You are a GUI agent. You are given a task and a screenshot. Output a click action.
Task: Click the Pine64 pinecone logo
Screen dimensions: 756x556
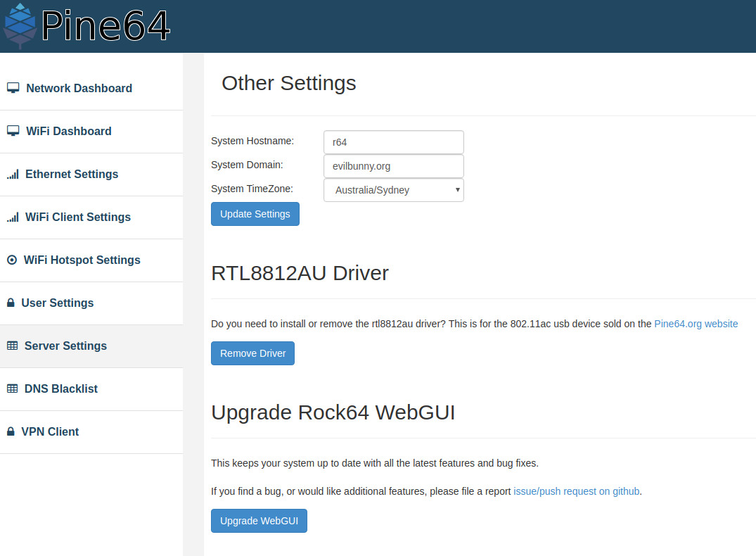coord(20,26)
